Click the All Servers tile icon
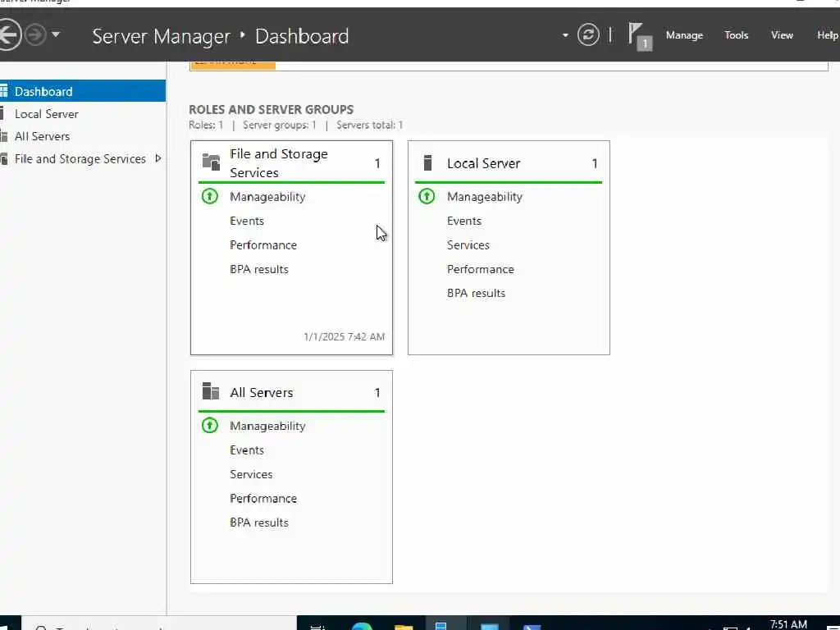 (x=211, y=391)
